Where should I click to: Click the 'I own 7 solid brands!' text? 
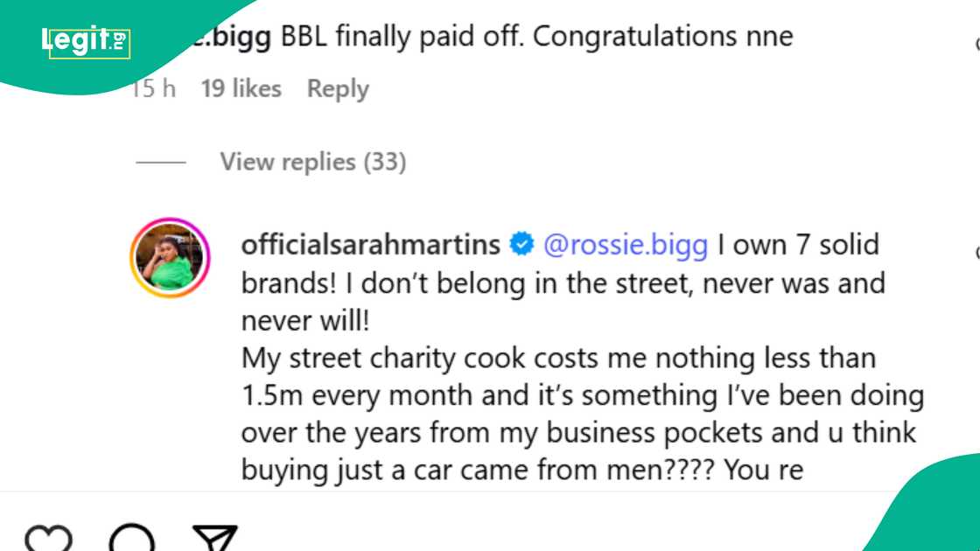(796, 245)
